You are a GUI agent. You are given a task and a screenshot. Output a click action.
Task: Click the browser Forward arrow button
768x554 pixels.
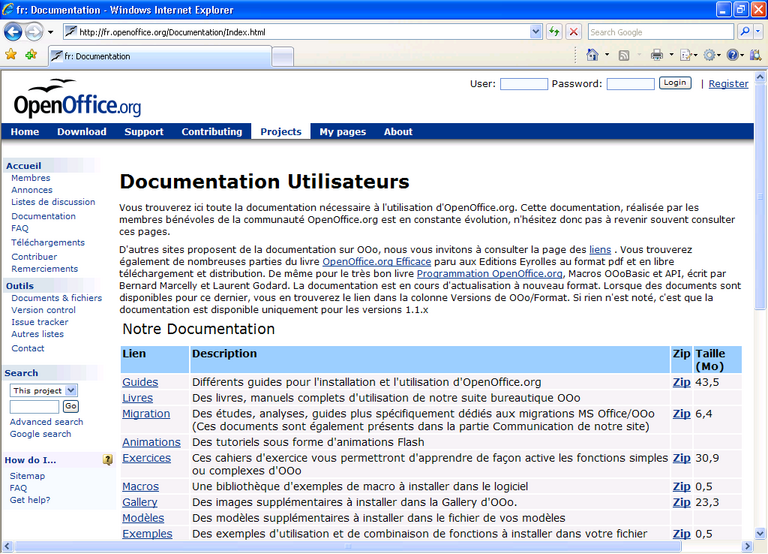(34, 32)
